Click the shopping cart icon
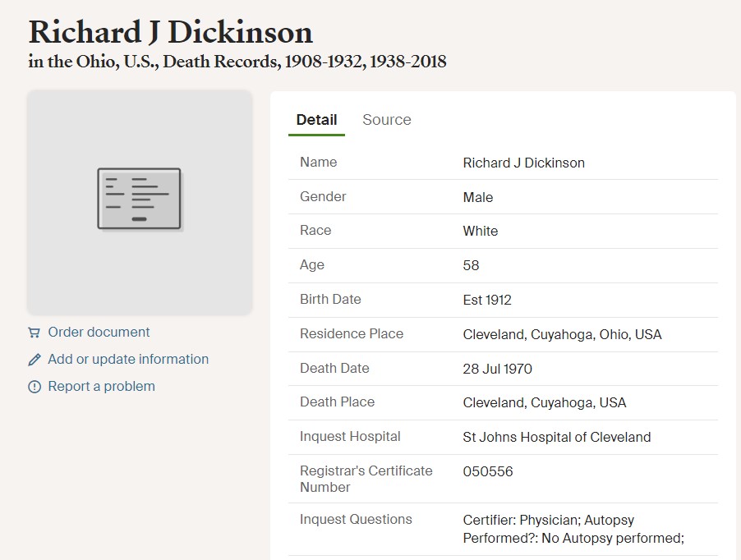The height and width of the screenshot is (560, 741). [34, 333]
